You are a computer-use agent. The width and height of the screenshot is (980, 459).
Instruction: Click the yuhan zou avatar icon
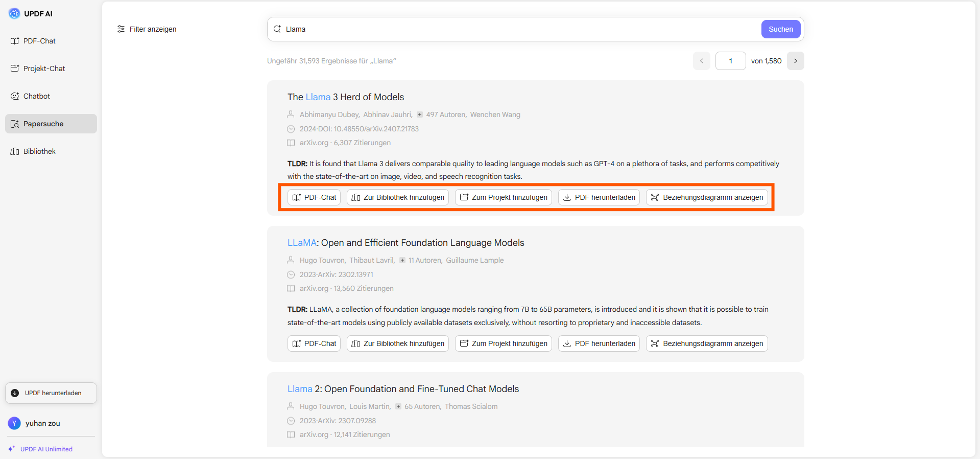coord(14,423)
